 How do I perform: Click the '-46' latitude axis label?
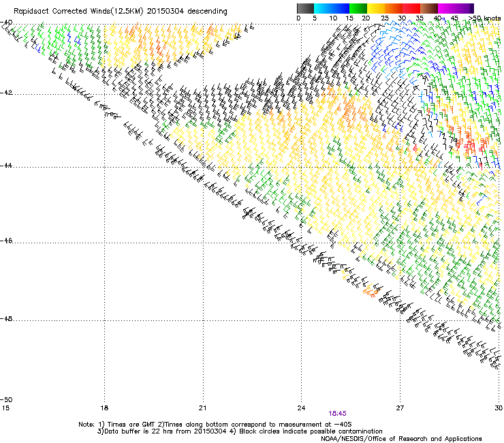coord(6,241)
